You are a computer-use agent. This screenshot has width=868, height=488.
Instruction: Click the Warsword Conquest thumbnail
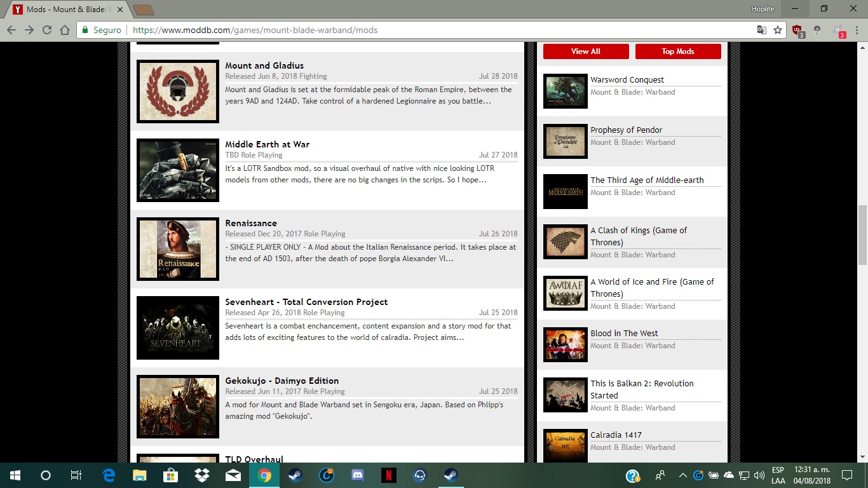pyautogui.click(x=566, y=91)
